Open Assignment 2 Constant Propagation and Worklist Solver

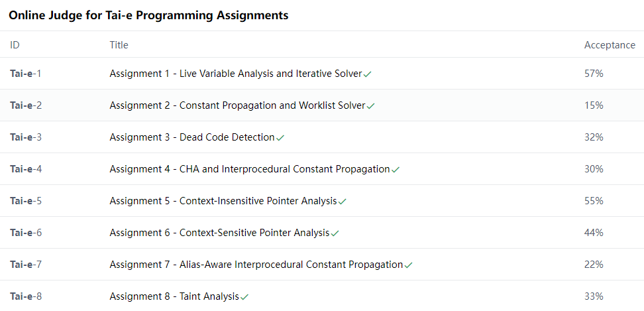pos(237,105)
